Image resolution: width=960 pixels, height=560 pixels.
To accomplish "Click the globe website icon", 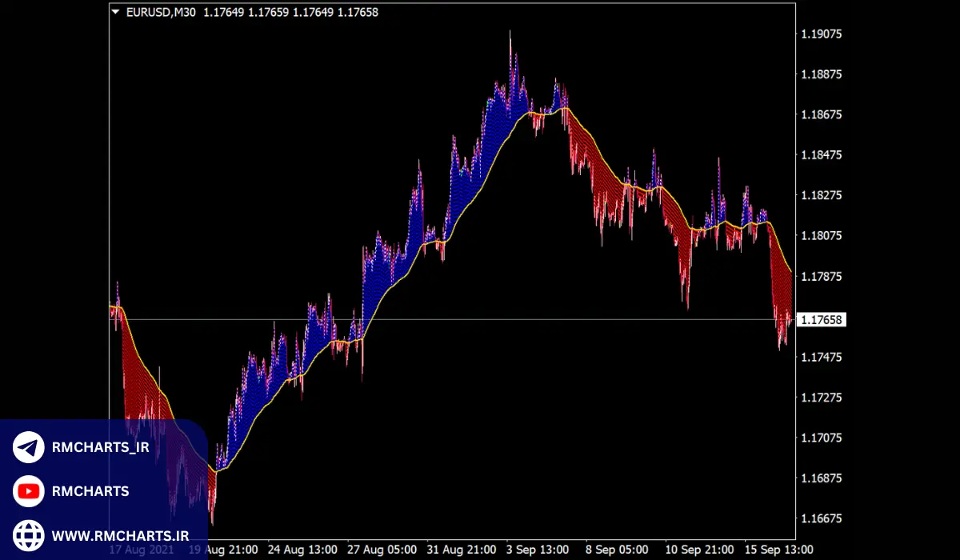I will 29,534.
